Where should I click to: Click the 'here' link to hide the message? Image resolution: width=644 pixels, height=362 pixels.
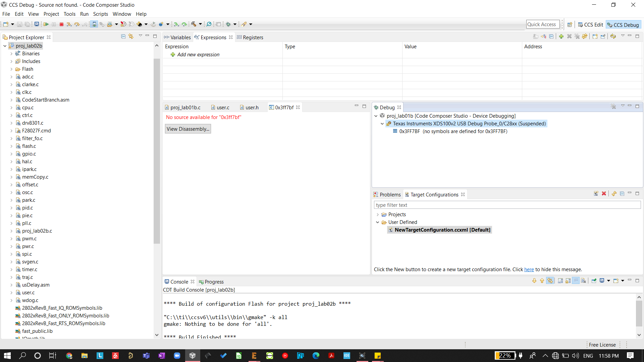tap(529, 269)
